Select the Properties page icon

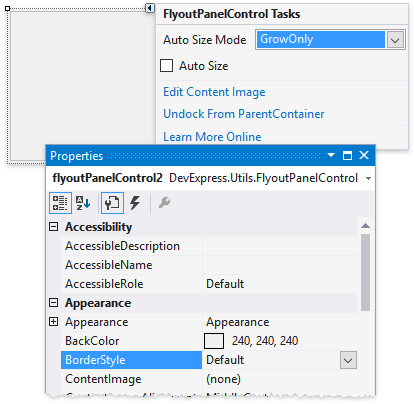coord(112,203)
